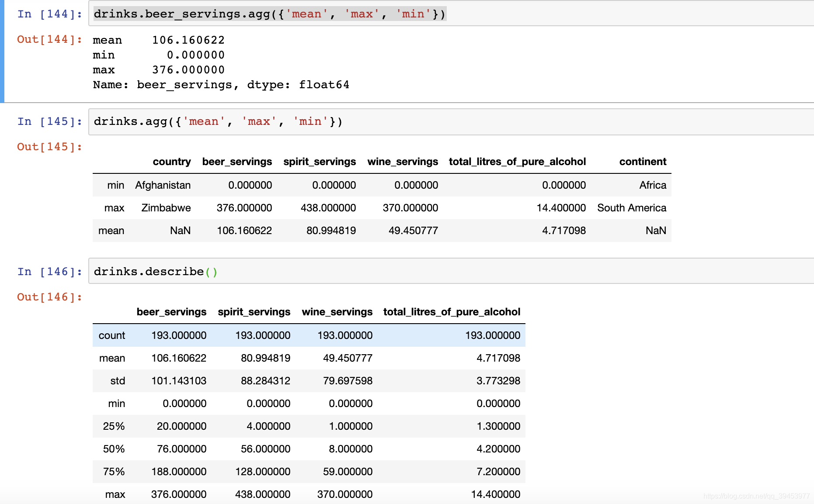The image size is (814, 504).
Task: Click the 193.000000 count cell under beer_servings
Action: tap(179, 335)
